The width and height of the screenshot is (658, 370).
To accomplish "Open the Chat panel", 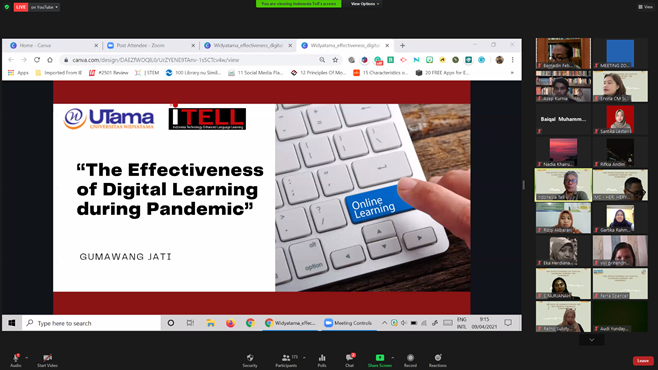I will point(350,360).
